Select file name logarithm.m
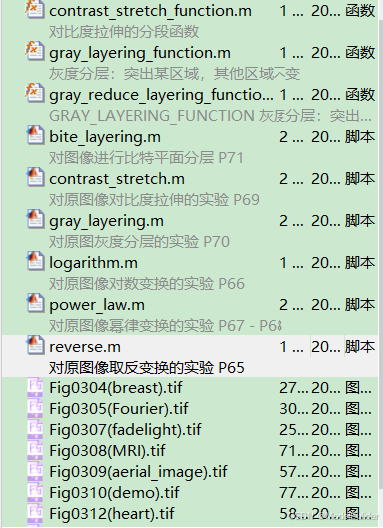This screenshot has width=383, height=528. point(93,263)
